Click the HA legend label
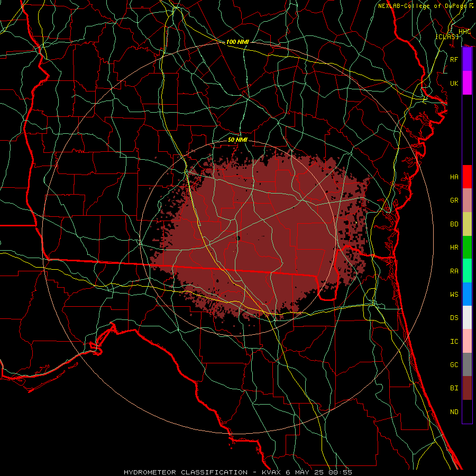The image size is (476, 476). coord(454,177)
